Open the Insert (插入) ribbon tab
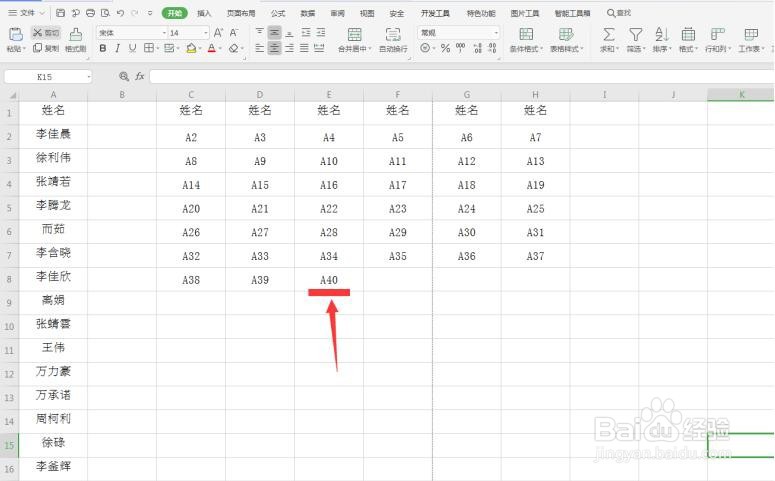 click(204, 13)
